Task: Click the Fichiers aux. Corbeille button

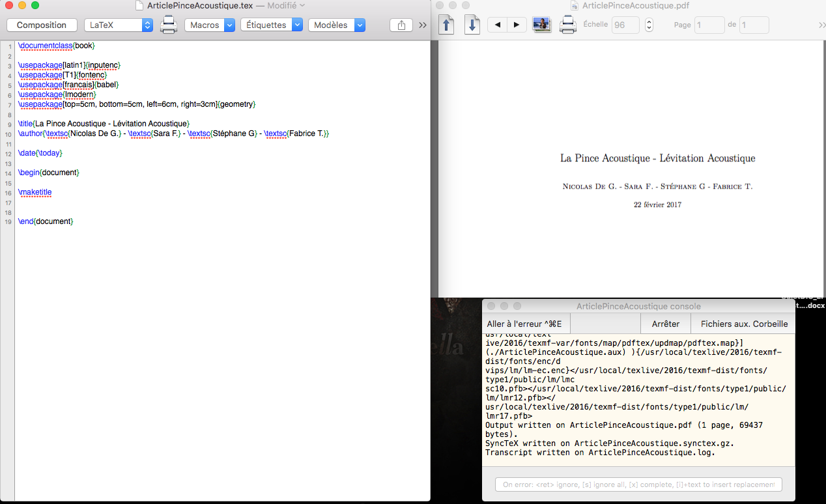Action: [744, 324]
